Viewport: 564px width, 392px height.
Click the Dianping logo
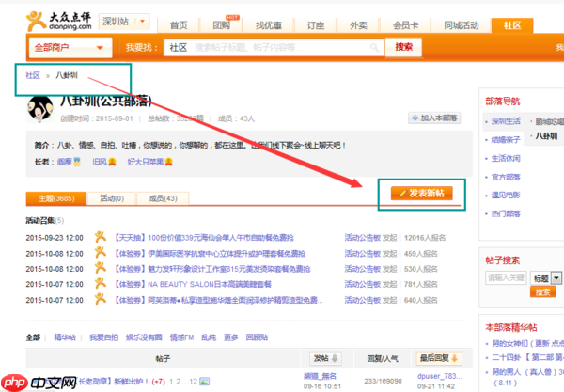[58, 22]
